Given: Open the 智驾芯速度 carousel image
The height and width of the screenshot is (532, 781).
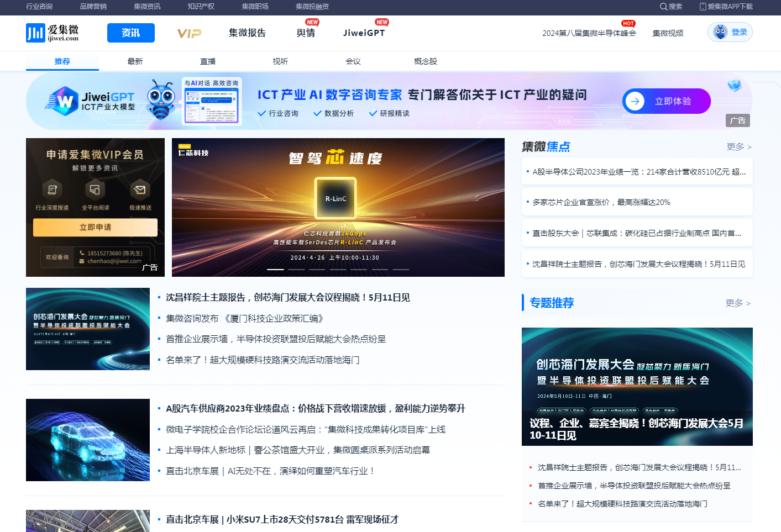Looking at the screenshot, I should tap(338, 207).
